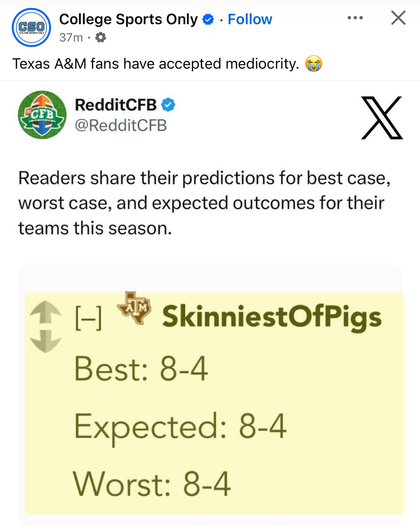
Task: Open the yellow Reddit comment image
Action: pos(215,403)
